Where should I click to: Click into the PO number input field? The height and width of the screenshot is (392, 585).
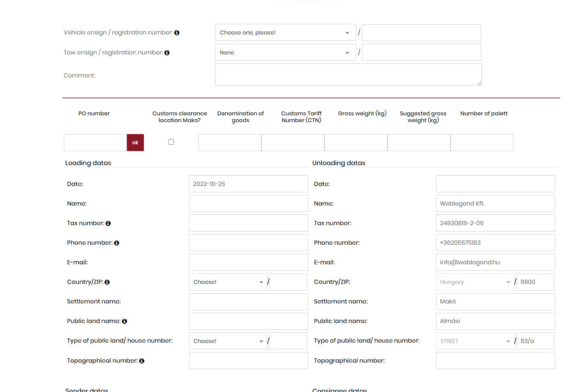coord(95,143)
